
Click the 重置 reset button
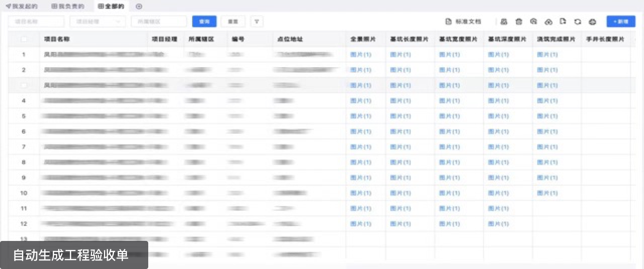pyautogui.click(x=233, y=22)
